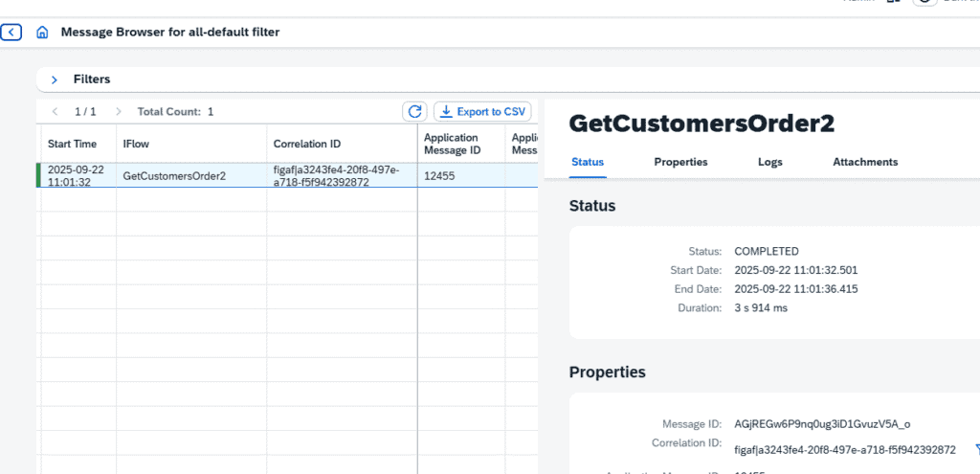Click the Application Message ID column header
This screenshot has width=980, height=474.
(461, 144)
